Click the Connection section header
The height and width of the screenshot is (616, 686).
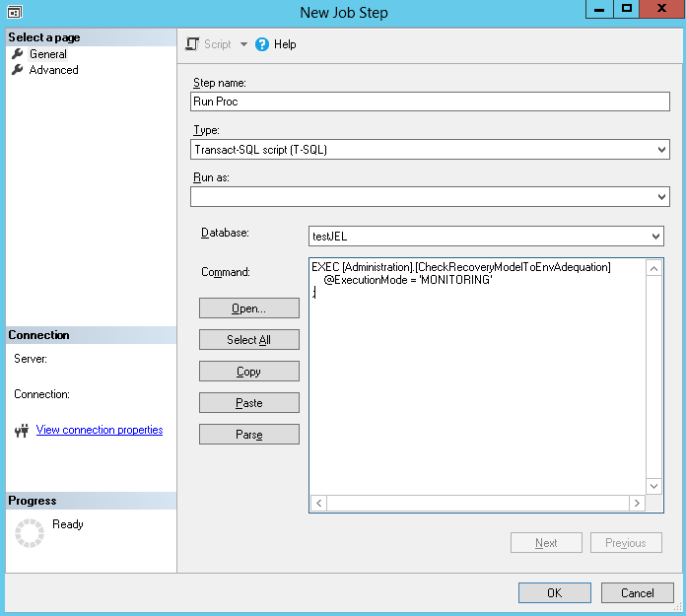click(x=91, y=335)
